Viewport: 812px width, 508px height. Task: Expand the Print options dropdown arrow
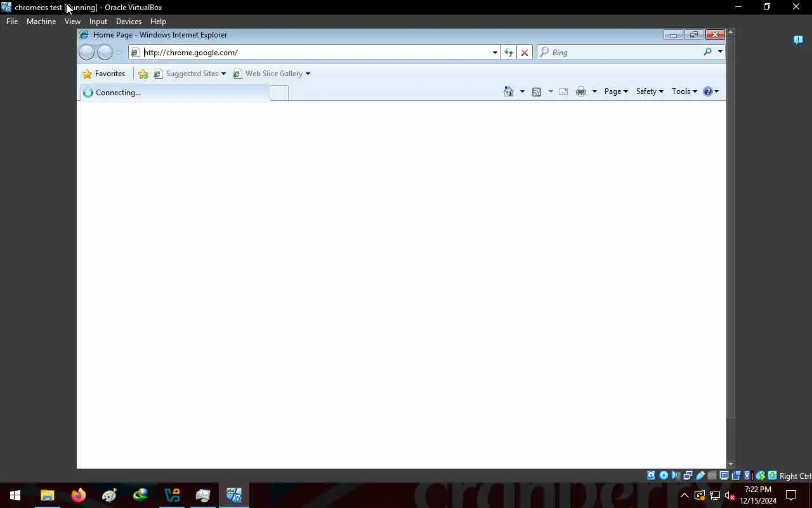594,91
